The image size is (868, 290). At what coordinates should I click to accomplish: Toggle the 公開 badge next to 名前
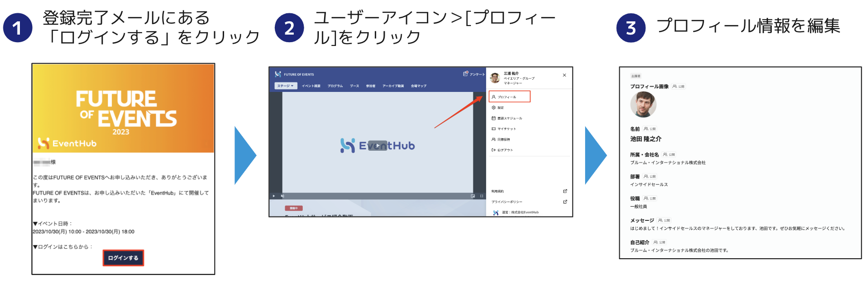pyautogui.click(x=650, y=129)
